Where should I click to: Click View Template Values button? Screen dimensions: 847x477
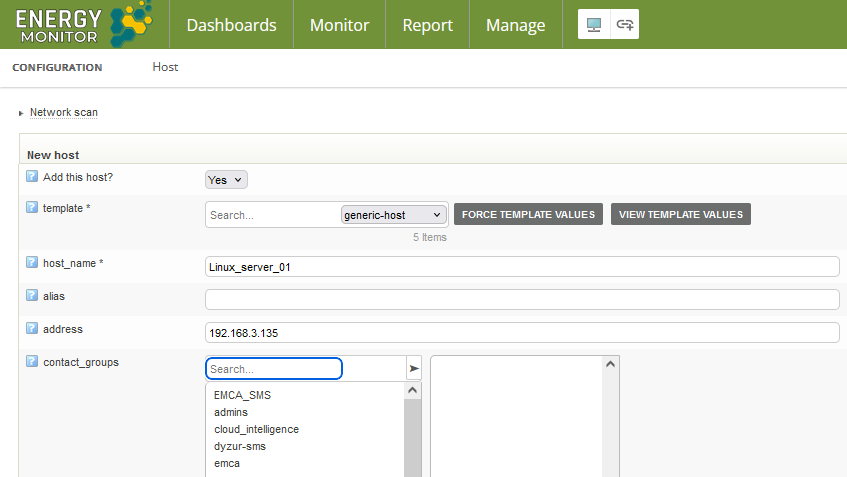coord(680,215)
